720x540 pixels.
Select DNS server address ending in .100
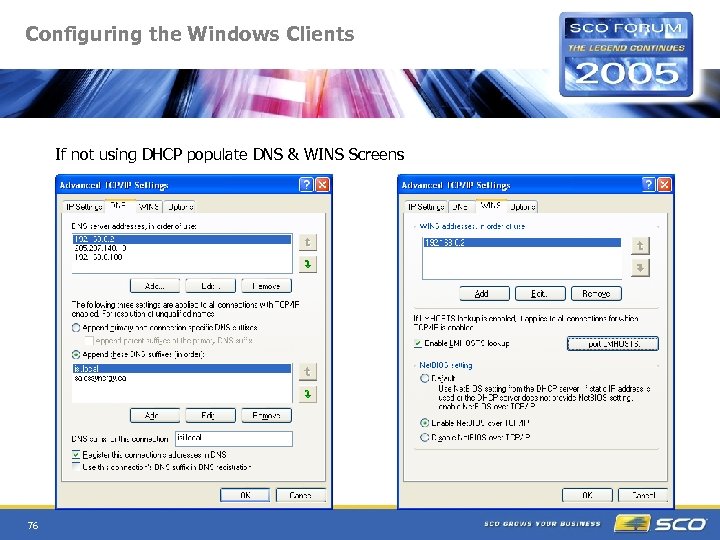182,257
